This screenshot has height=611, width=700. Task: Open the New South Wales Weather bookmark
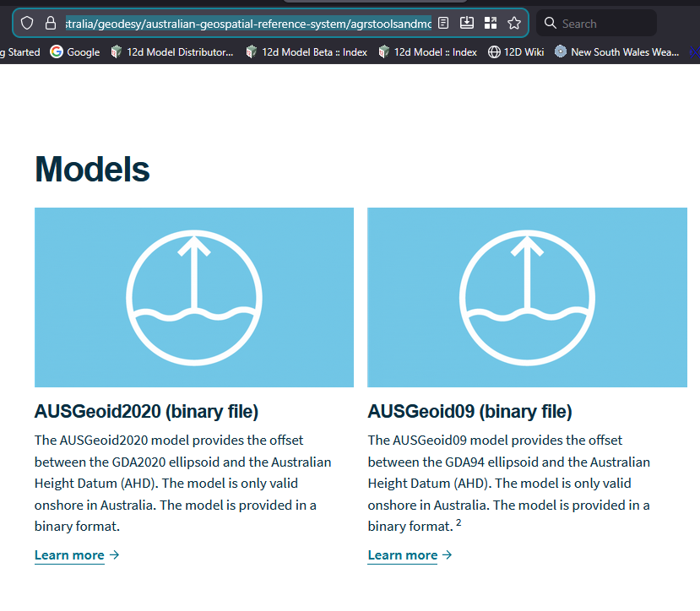coord(616,52)
